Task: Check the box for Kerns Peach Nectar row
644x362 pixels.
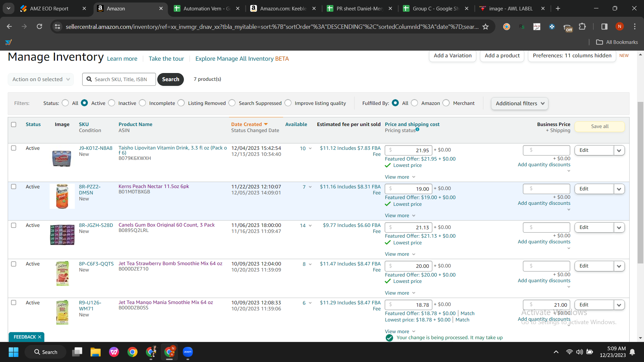Action: click(14, 186)
